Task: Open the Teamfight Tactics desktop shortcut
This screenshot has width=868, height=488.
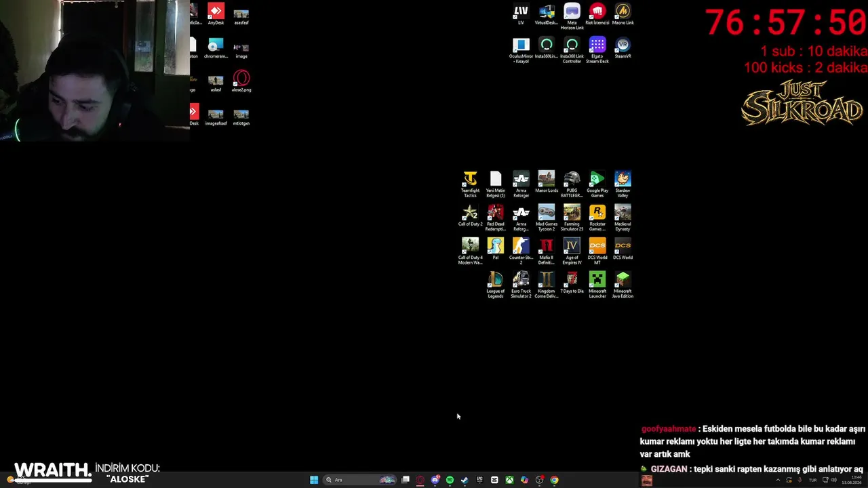Action: point(470,184)
